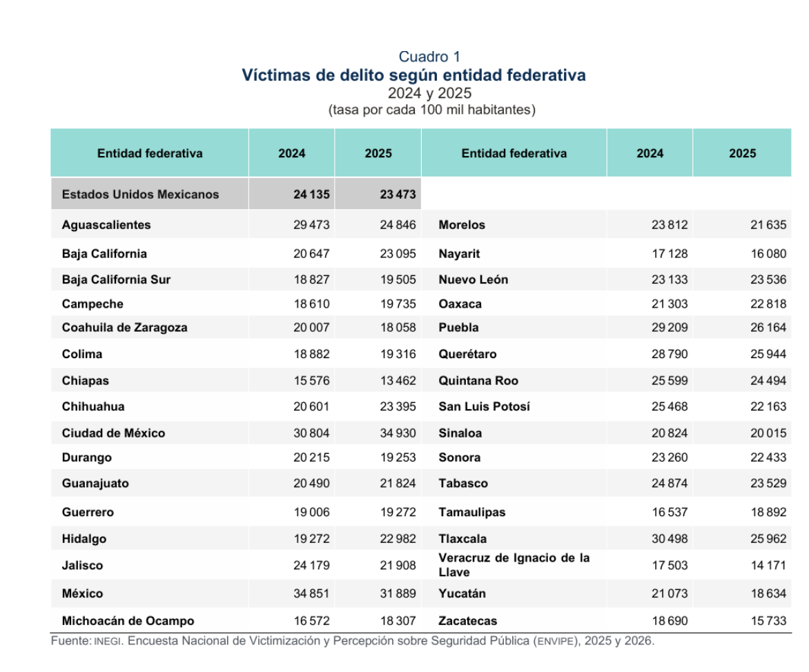Select the Veracruz de Ignacio de la Llave label
Screen dimensions: 809x672
(x=514, y=565)
